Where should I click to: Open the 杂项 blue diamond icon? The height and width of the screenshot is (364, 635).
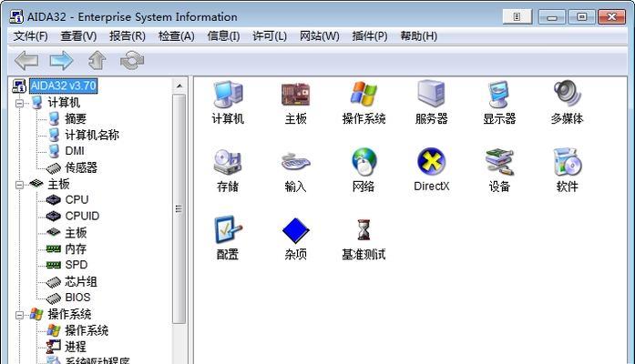click(295, 238)
